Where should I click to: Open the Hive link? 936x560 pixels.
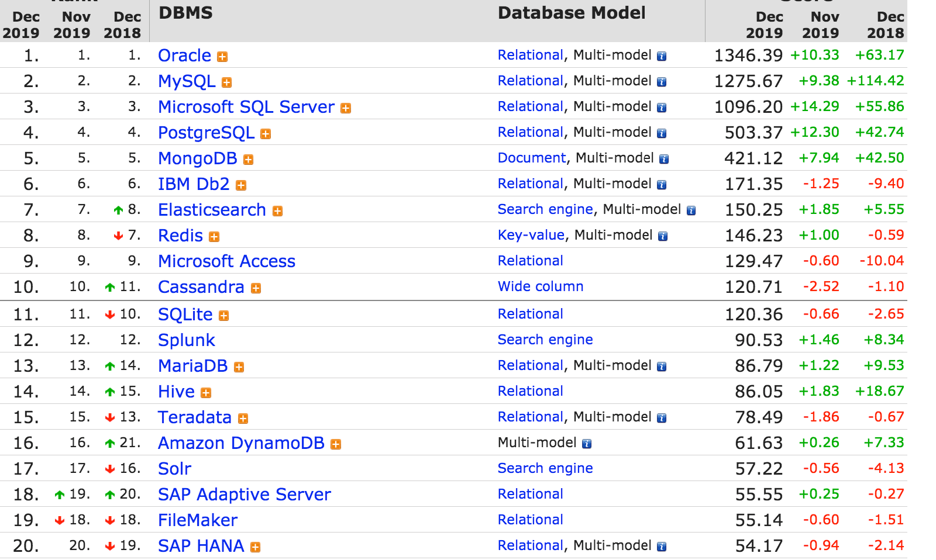(x=176, y=392)
